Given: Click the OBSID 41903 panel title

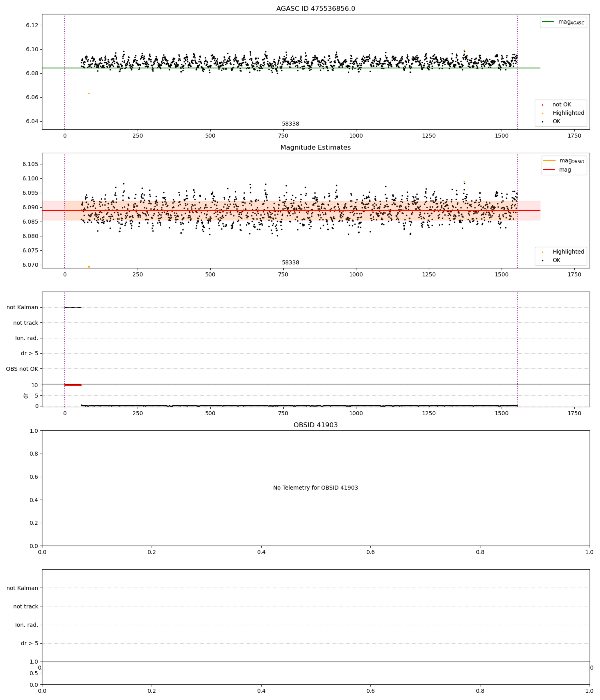Looking at the screenshot, I should click(x=316, y=425).
